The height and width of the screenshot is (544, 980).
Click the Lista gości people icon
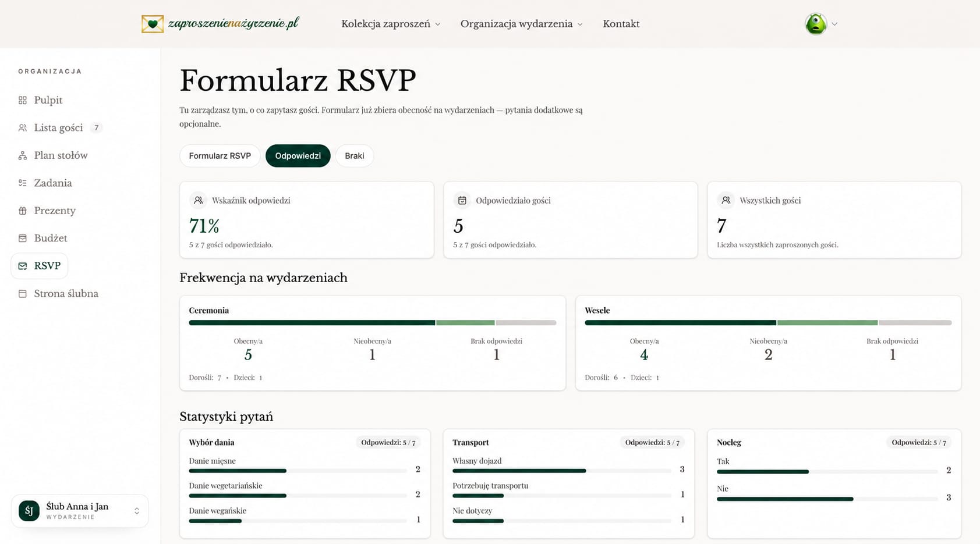tap(23, 127)
